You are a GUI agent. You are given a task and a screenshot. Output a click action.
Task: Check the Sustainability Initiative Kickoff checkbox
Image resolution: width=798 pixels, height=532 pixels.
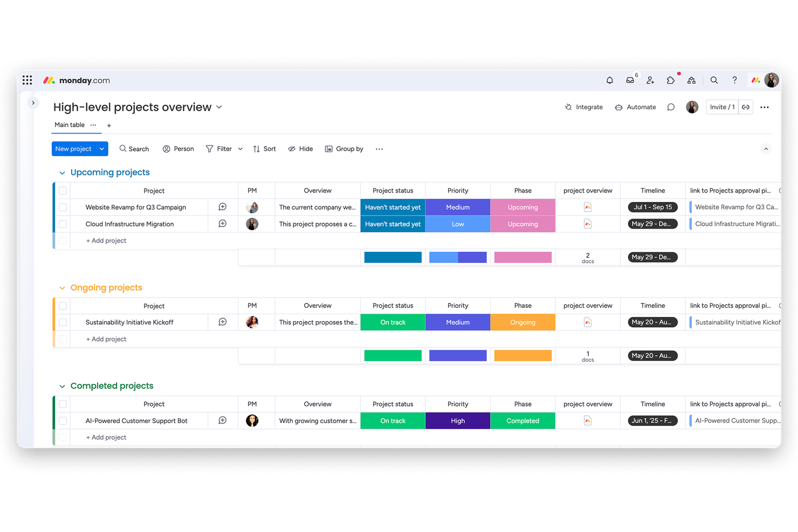point(63,322)
